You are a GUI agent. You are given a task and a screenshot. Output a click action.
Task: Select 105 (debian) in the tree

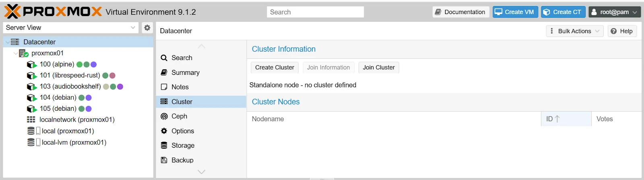(x=58, y=109)
